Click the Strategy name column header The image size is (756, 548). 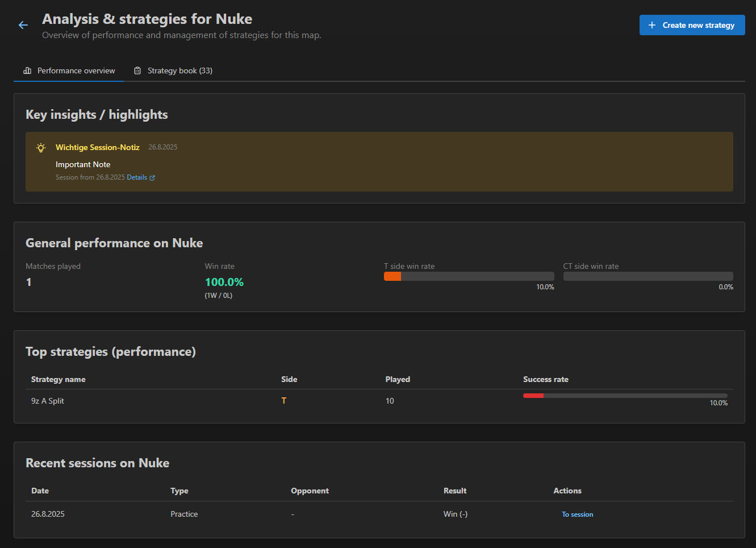(58, 379)
